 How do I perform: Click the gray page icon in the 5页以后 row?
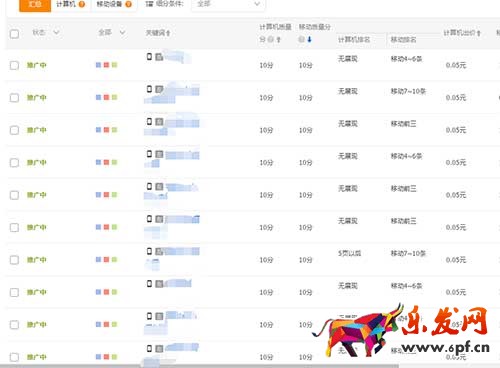pyautogui.click(x=159, y=252)
